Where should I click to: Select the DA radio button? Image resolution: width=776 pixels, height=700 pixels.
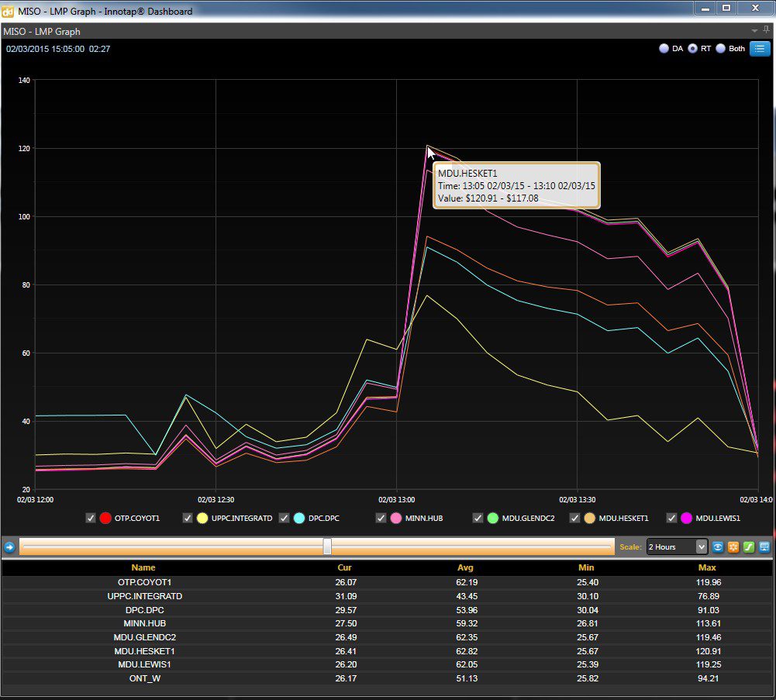664,49
